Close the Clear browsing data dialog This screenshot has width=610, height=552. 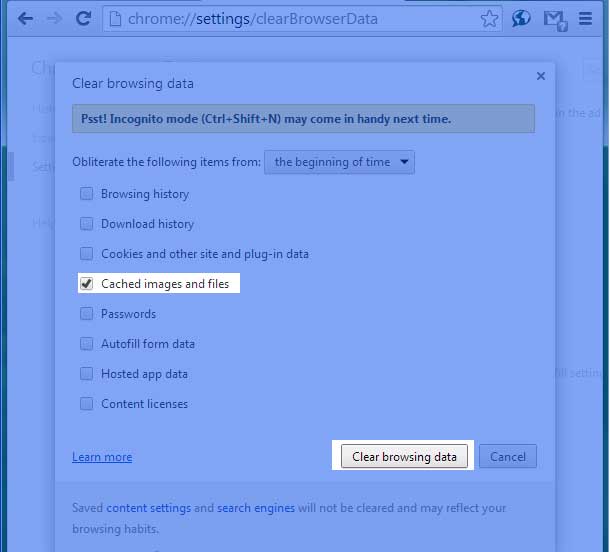pyautogui.click(x=541, y=76)
